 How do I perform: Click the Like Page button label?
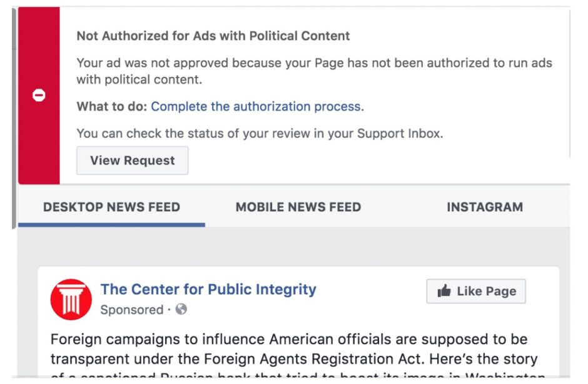[x=486, y=291]
